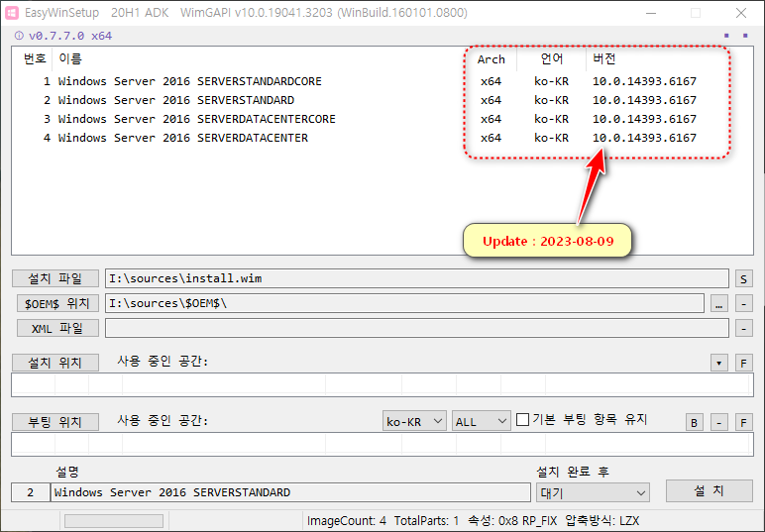
Task: Click the $OEM$ 위치 button
Action: [57, 303]
